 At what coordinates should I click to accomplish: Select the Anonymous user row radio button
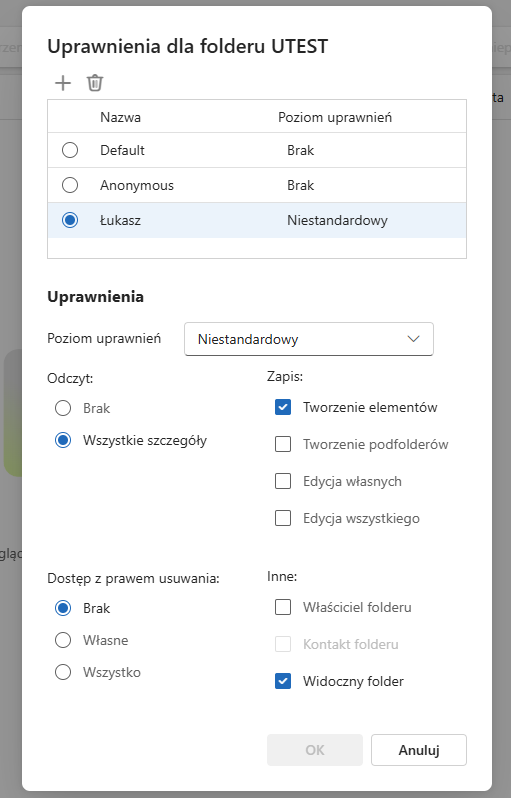pos(70,185)
